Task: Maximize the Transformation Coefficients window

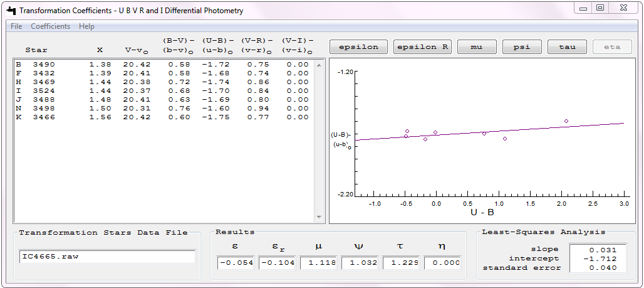Action: tap(601, 8)
